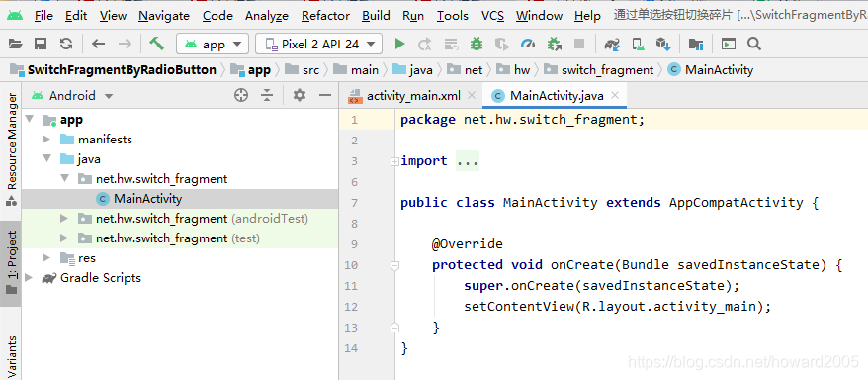This screenshot has width=868, height=380.
Task: Open the Navigate menu
Action: coord(164,16)
